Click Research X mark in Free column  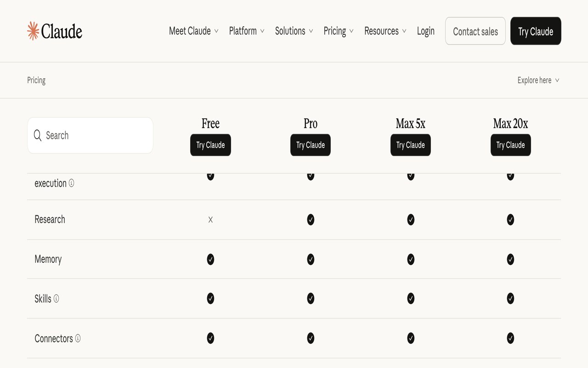click(210, 220)
